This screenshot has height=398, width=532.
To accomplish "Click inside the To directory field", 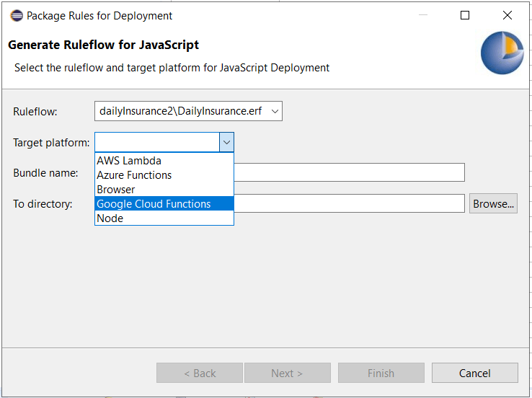I will coord(349,204).
